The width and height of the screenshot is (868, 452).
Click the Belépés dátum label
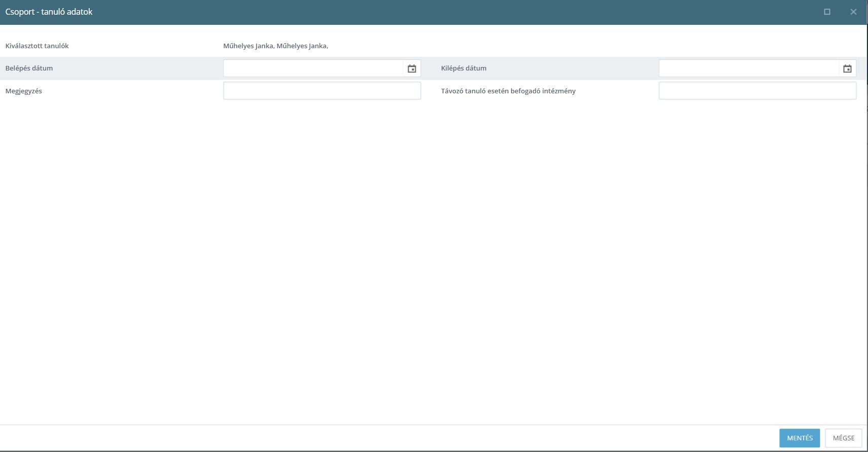29,68
